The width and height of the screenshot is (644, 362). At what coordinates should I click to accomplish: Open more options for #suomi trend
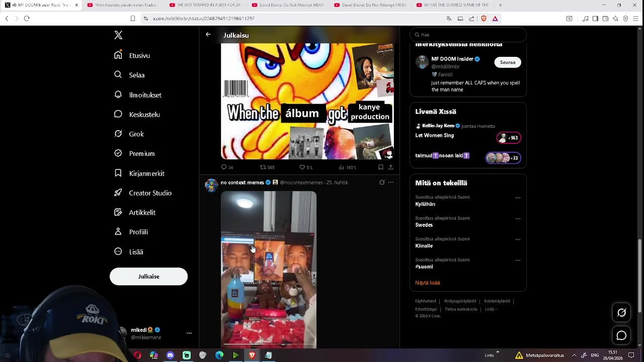coord(518,260)
